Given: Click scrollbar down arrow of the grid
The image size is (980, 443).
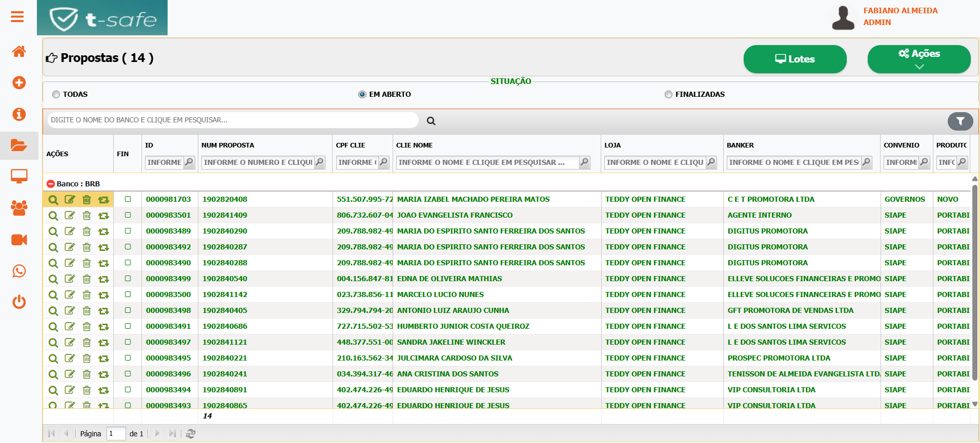Looking at the screenshot, I should 975,404.
